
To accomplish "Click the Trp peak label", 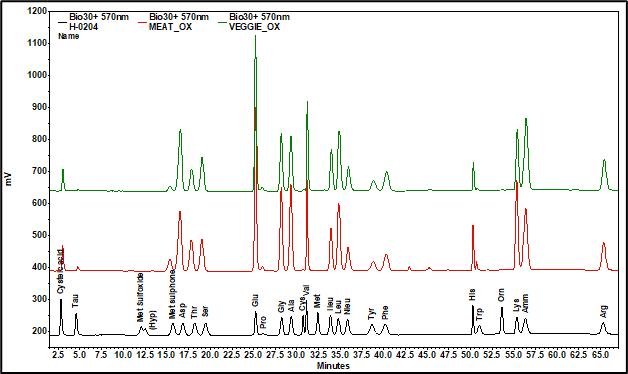I will pos(479,314).
